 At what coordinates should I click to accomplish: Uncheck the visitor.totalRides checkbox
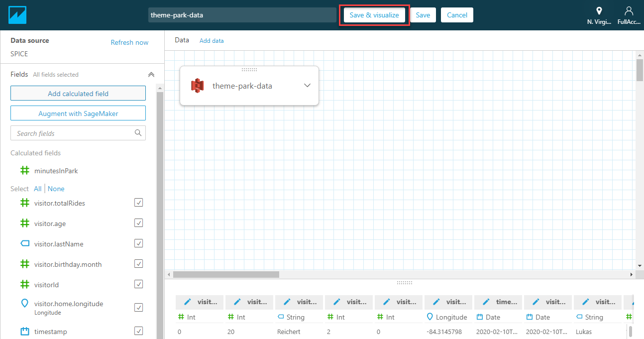pos(139,203)
